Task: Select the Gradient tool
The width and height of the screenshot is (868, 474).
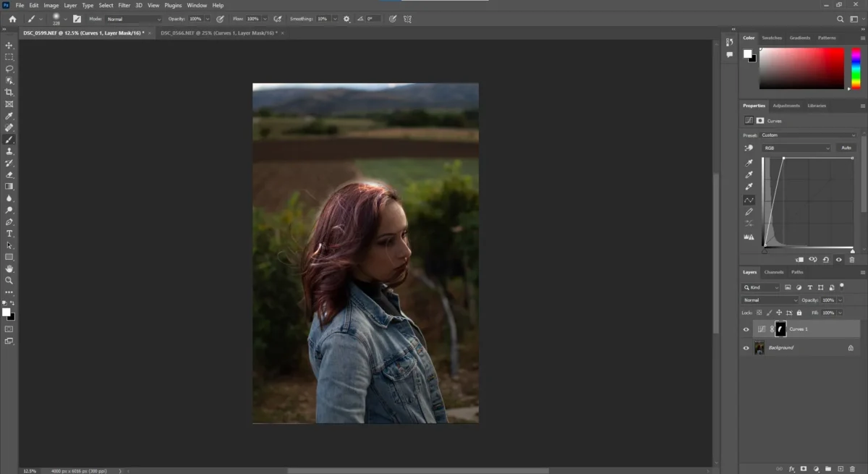Action: coord(9,186)
